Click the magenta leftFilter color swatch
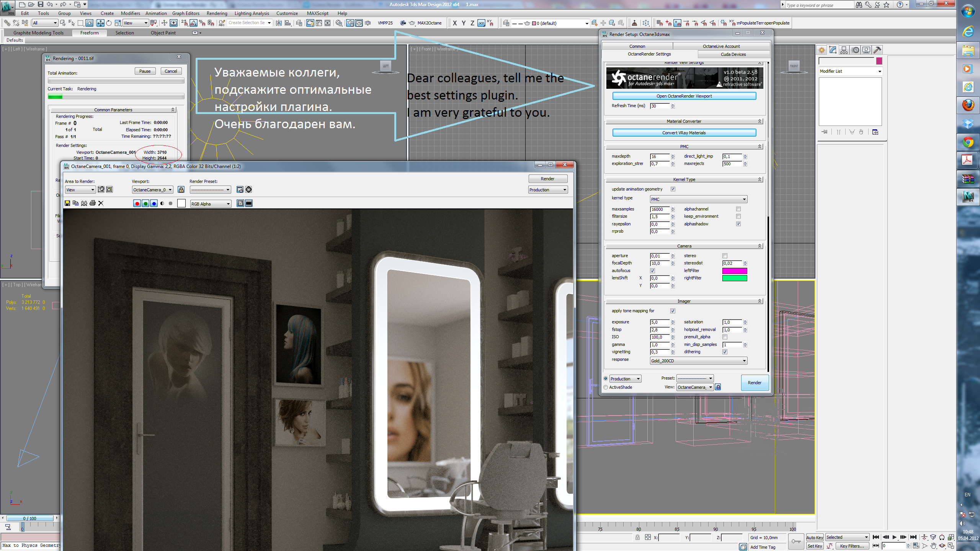980x551 pixels. [x=734, y=271]
